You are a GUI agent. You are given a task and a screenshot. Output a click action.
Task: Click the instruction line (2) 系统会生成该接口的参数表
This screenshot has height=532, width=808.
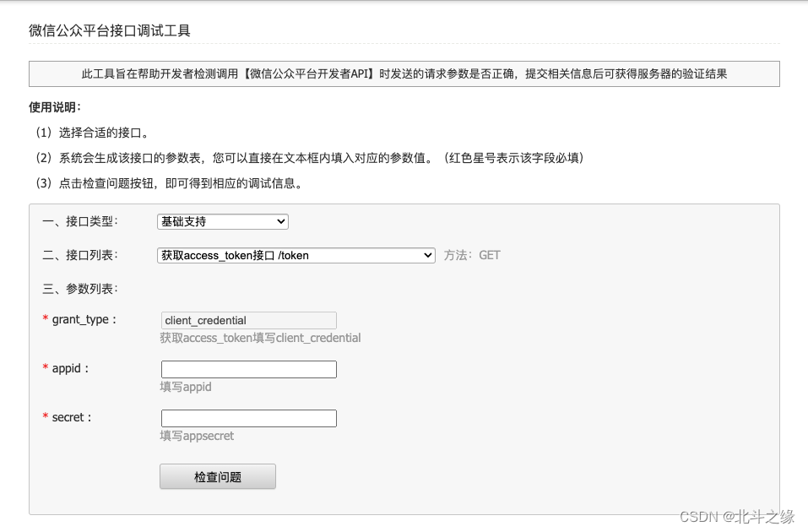309,158
